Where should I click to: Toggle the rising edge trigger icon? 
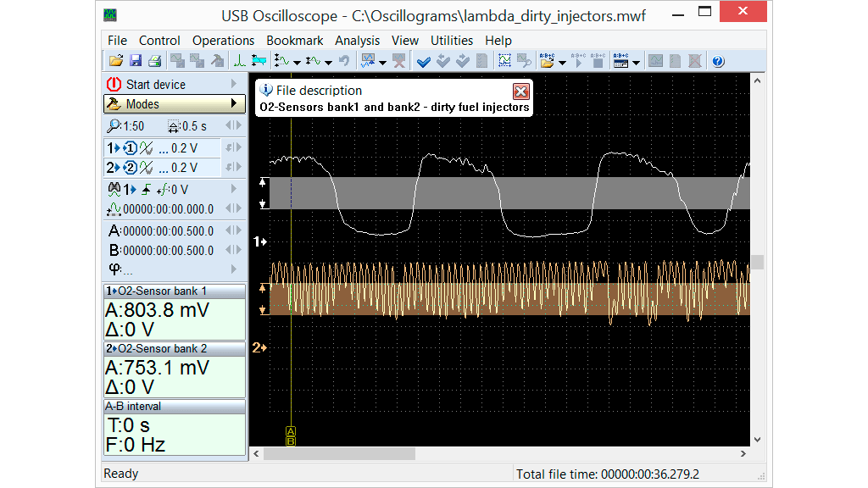pos(146,190)
